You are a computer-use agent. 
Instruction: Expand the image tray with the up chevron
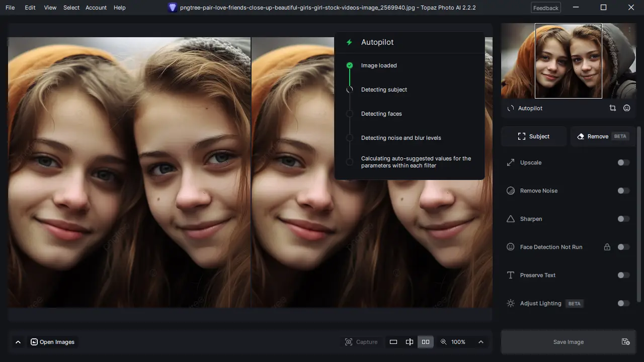[x=18, y=342]
